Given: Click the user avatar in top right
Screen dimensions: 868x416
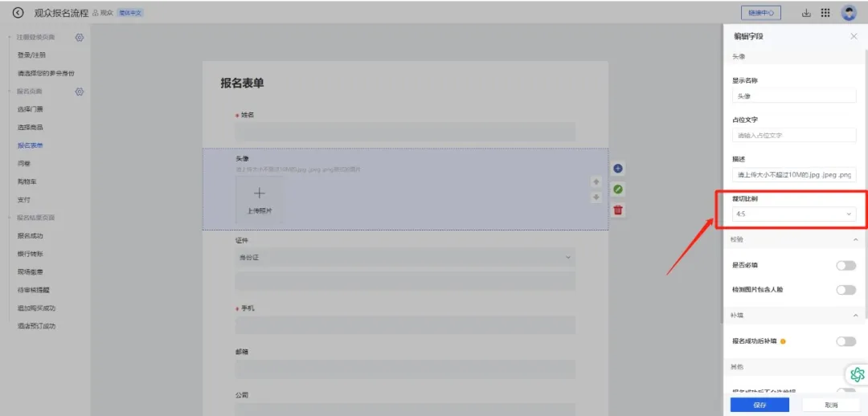Looking at the screenshot, I should coord(849,13).
